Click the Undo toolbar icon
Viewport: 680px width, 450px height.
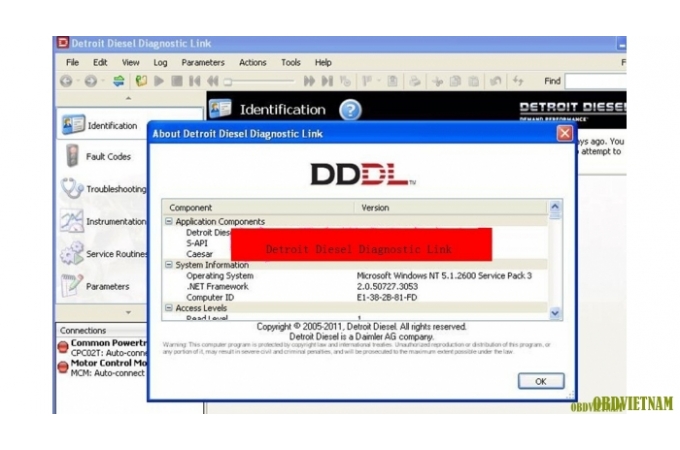coord(496,81)
